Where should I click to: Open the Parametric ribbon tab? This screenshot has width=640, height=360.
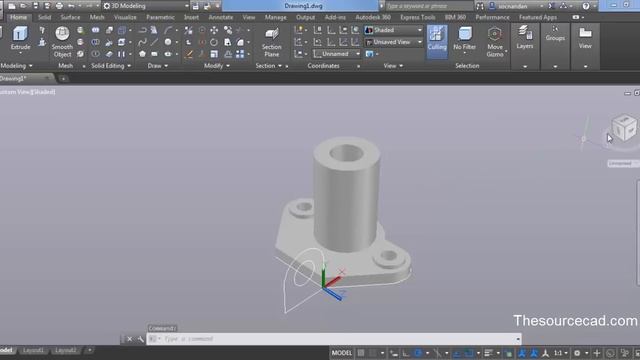pos(160,17)
